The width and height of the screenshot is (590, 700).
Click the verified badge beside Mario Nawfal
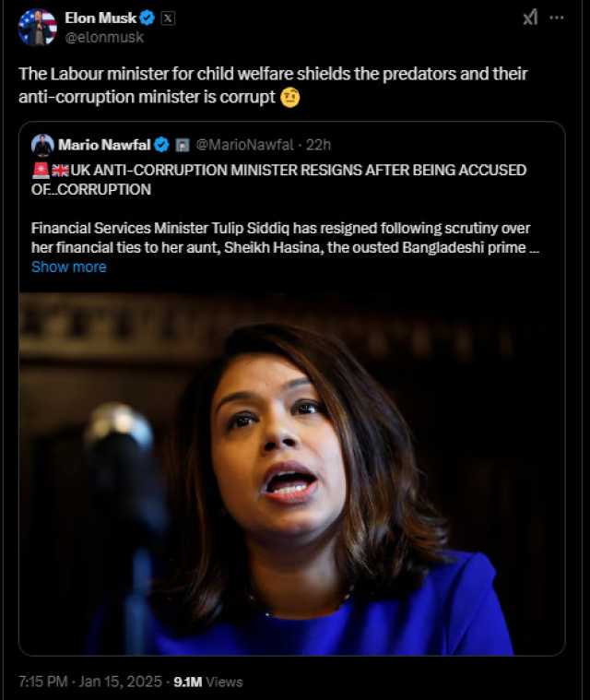(161, 145)
